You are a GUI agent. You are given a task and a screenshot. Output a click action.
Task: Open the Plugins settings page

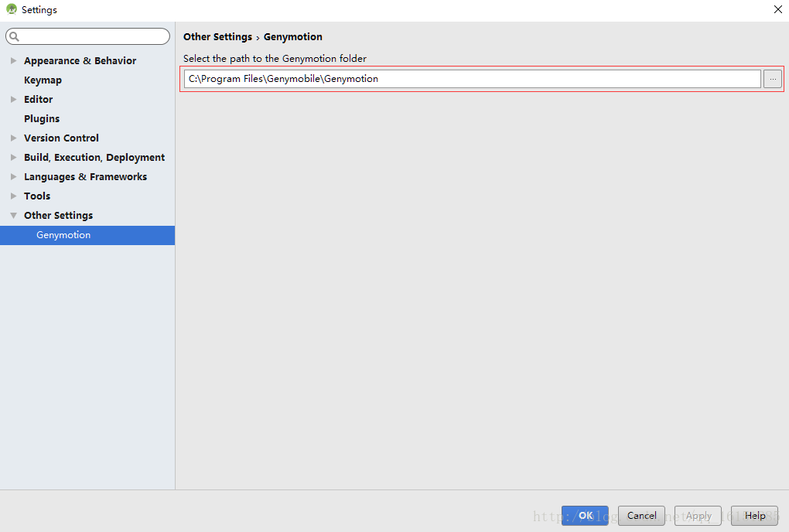click(42, 118)
